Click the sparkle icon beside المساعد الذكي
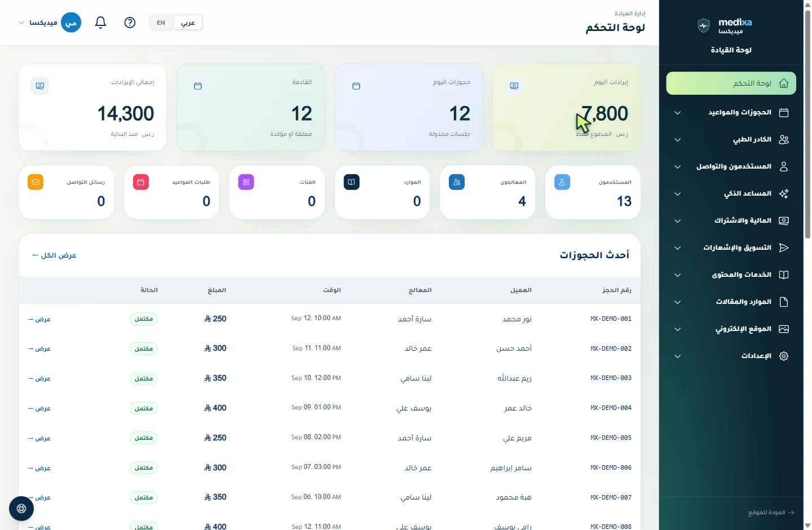812x530 pixels. click(784, 194)
